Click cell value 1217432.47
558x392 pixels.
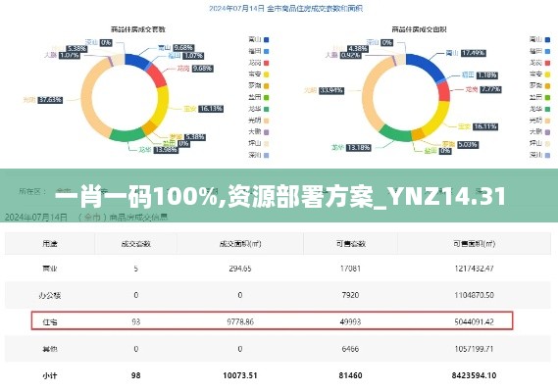click(x=474, y=269)
